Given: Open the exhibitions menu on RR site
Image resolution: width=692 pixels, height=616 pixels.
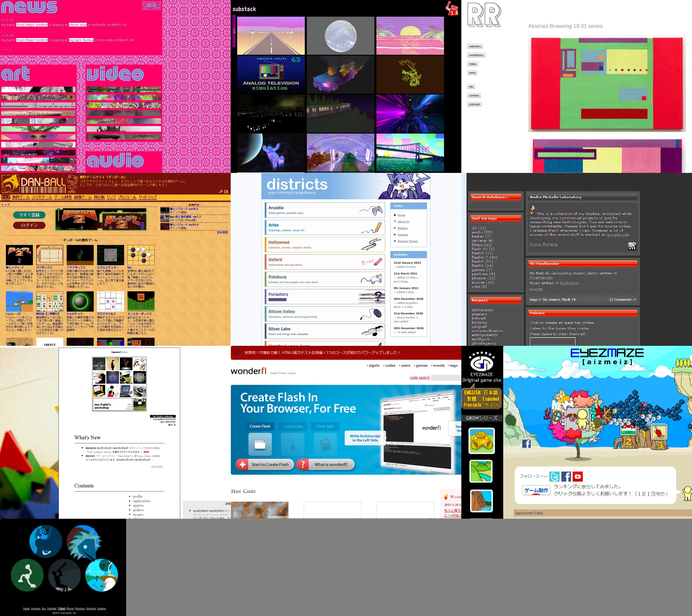Looking at the screenshot, I should pos(476,55).
